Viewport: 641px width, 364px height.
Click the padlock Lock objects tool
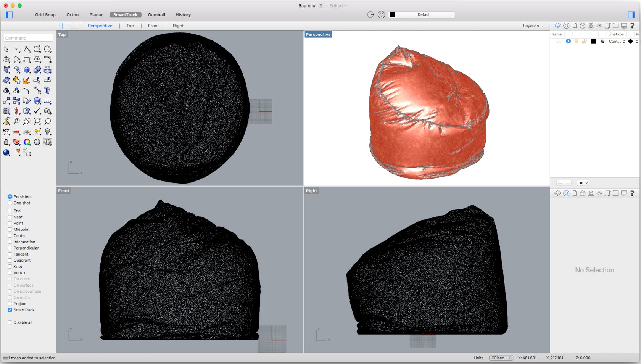[x=6, y=142]
